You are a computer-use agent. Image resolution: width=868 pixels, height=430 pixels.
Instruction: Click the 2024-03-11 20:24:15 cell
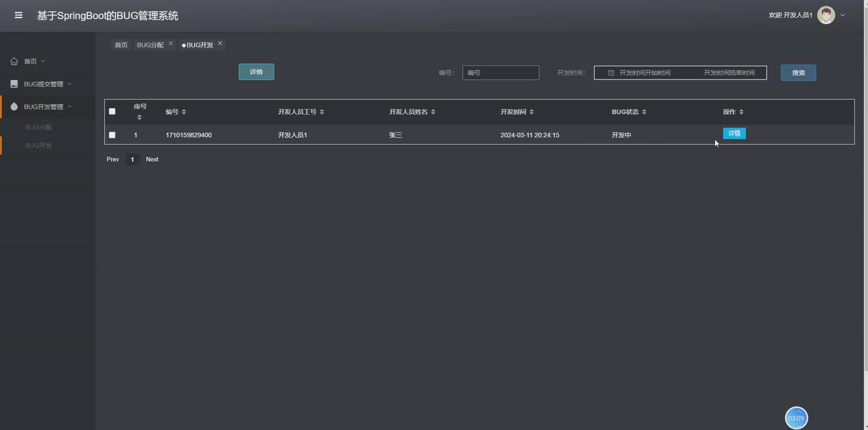(x=530, y=135)
